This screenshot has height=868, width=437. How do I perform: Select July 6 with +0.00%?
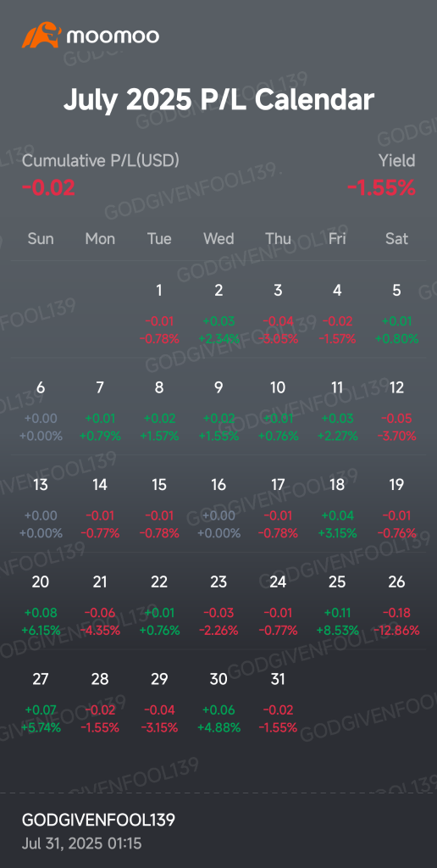(x=41, y=411)
